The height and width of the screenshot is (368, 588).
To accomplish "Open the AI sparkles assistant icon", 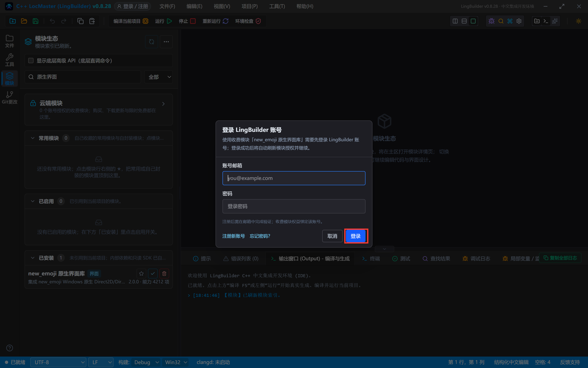I will tap(555, 21).
